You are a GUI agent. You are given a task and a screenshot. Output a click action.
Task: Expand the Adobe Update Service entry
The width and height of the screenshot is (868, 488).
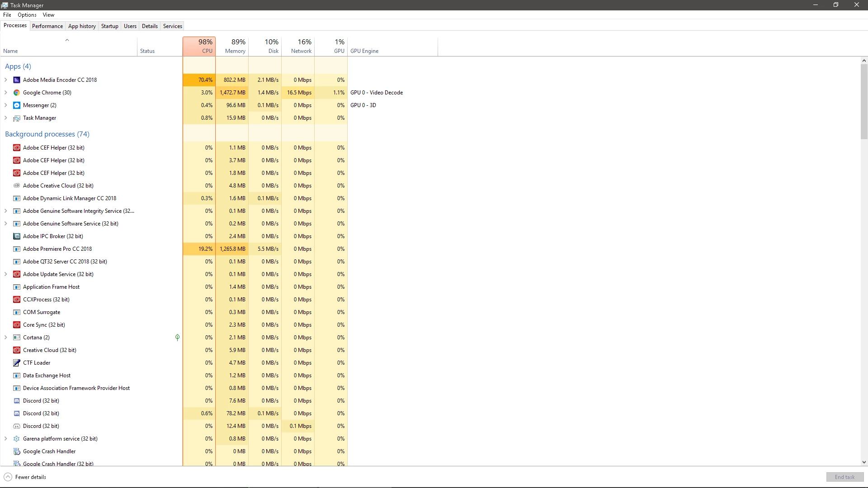[6, 274]
